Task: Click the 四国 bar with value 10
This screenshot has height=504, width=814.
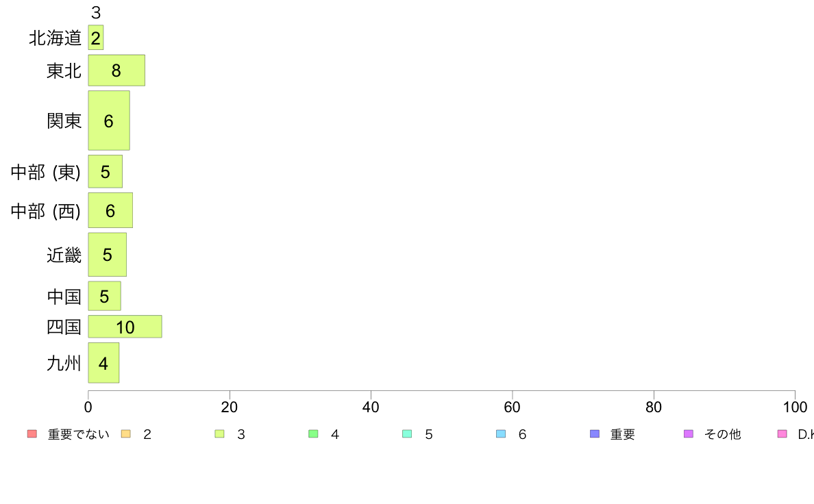Action: [x=125, y=327]
